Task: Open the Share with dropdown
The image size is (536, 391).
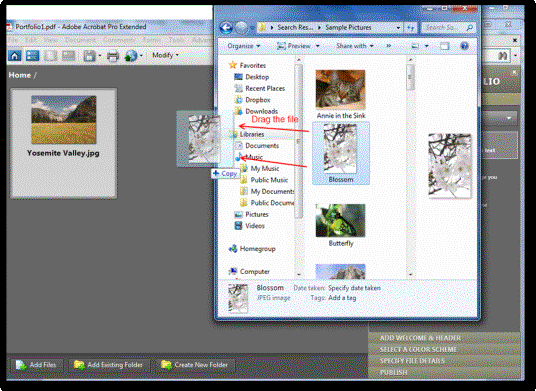Action: (x=354, y=46)
